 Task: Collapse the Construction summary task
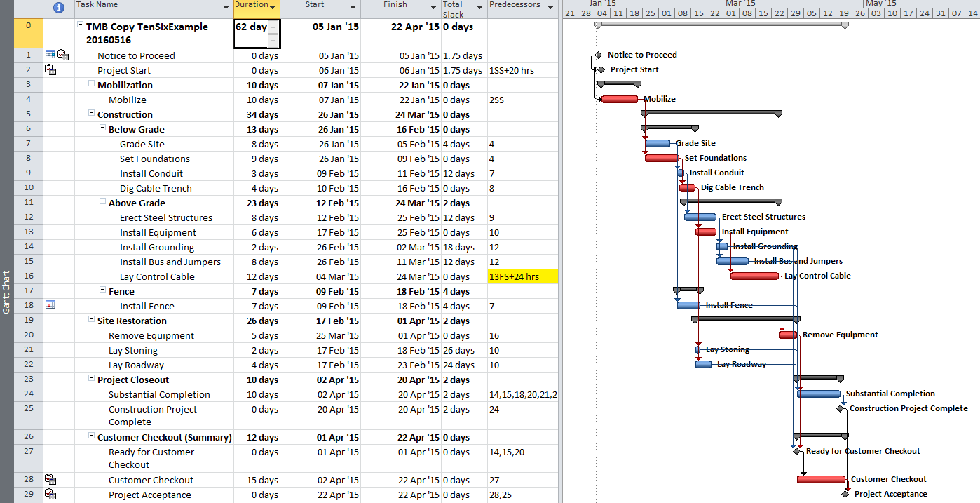click(x=91, y=114)
